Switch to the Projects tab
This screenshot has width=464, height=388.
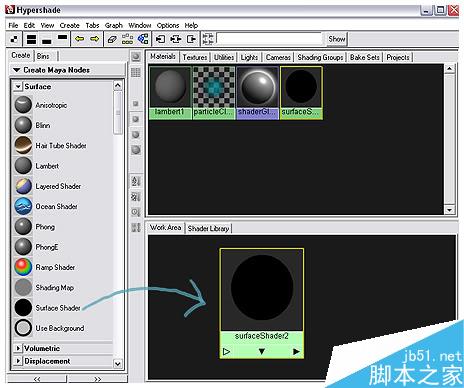[398, 57]
